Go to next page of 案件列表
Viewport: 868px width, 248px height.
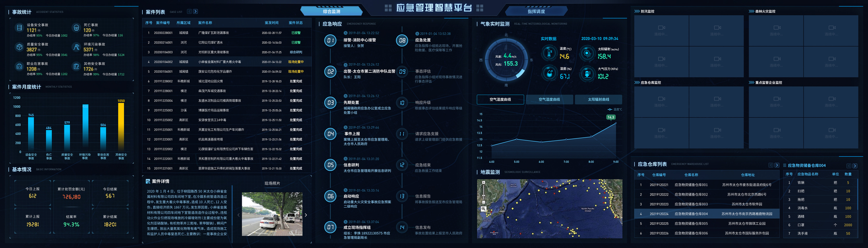[196, 12]
